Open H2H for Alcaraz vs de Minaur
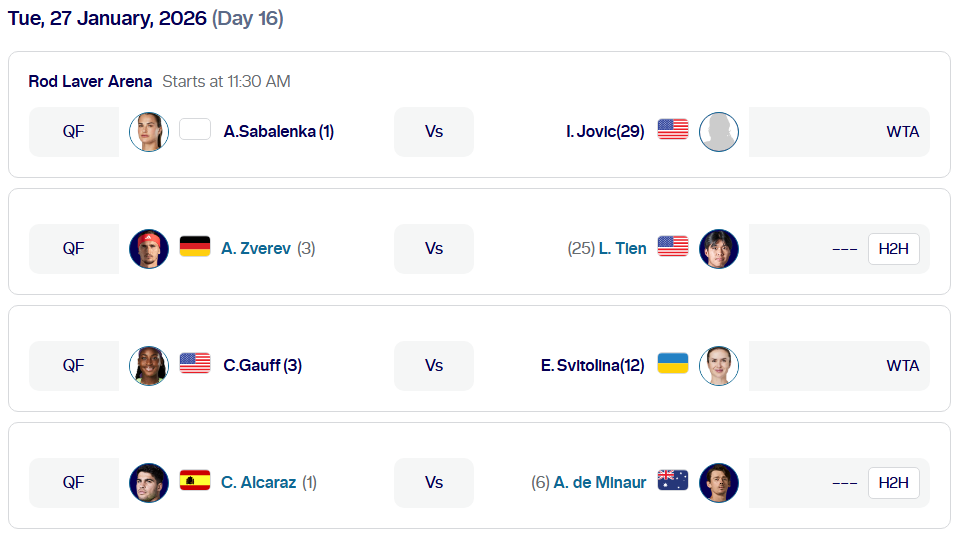Screen dimensions: 971x549 (894, 483)
